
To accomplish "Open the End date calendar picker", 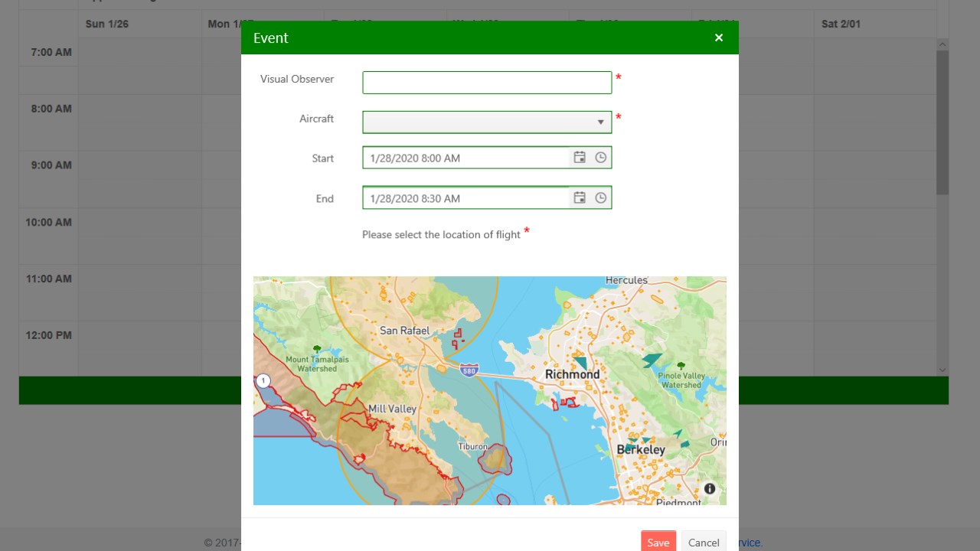I will pyautogui.click(x=580, y=198).
